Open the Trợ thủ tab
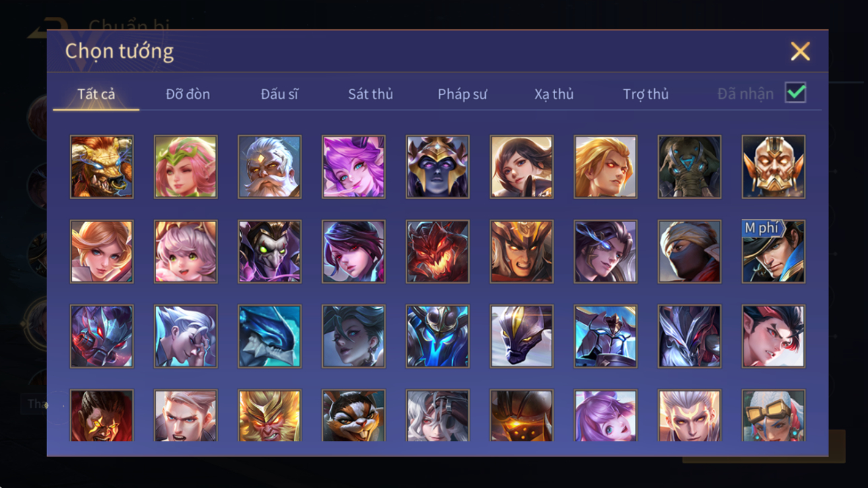 pos(646,94)
